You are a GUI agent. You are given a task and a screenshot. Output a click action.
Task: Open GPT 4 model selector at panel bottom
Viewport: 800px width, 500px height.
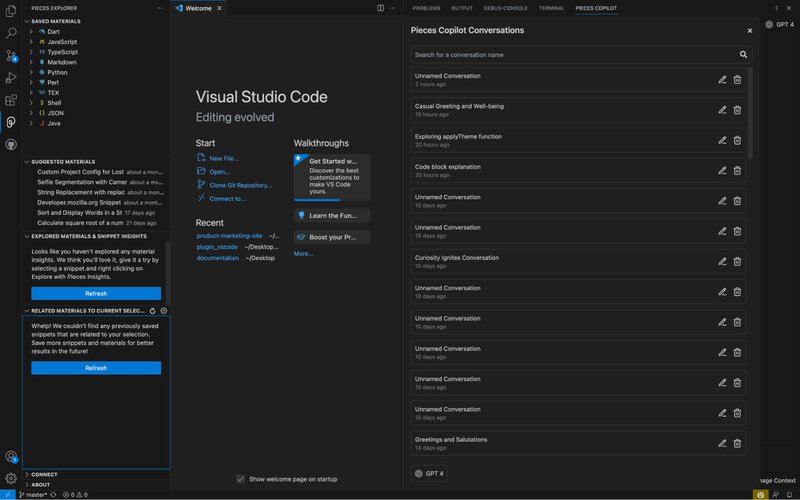coord(429,473)
